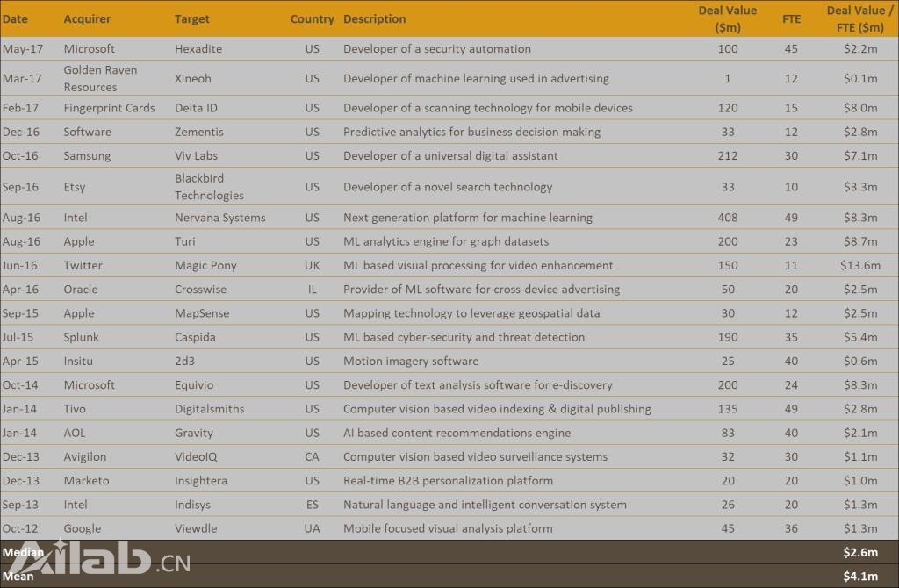899x588 pixels.
Task: Select the Date column header
Action: (15, 19)
